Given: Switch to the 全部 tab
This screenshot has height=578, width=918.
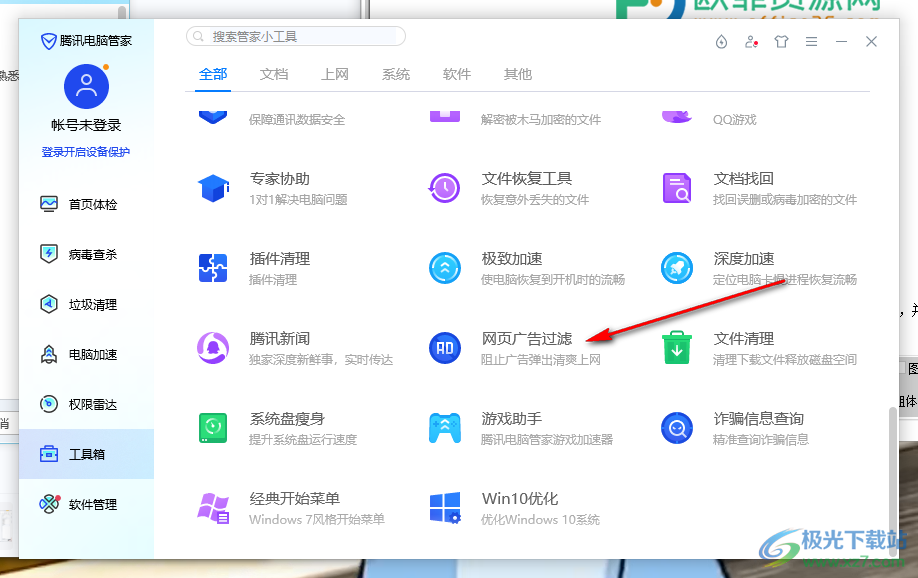Looking at the screenshot, I should pos(213,74).
